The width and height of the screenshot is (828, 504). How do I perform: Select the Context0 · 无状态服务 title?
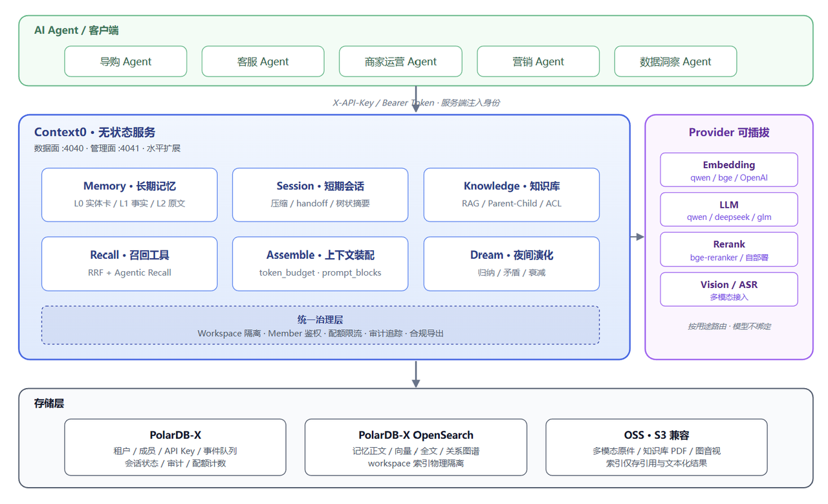pyautogui.click(x=95, y=132)
